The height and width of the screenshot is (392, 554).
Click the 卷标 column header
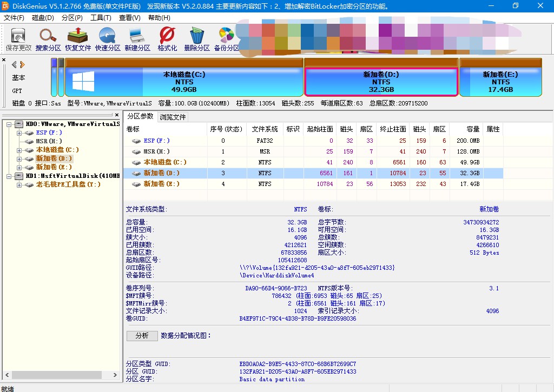(165, 129)
